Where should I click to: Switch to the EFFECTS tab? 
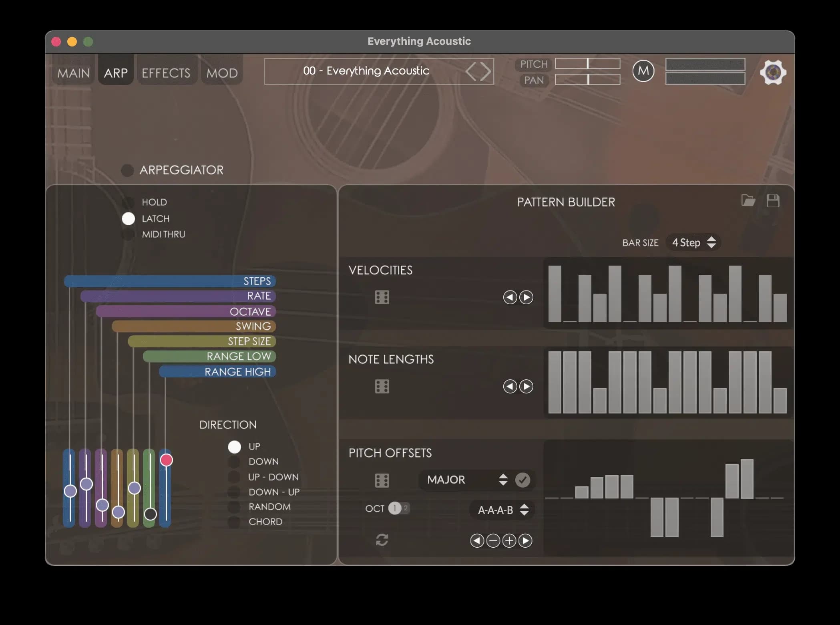(166, 72)
